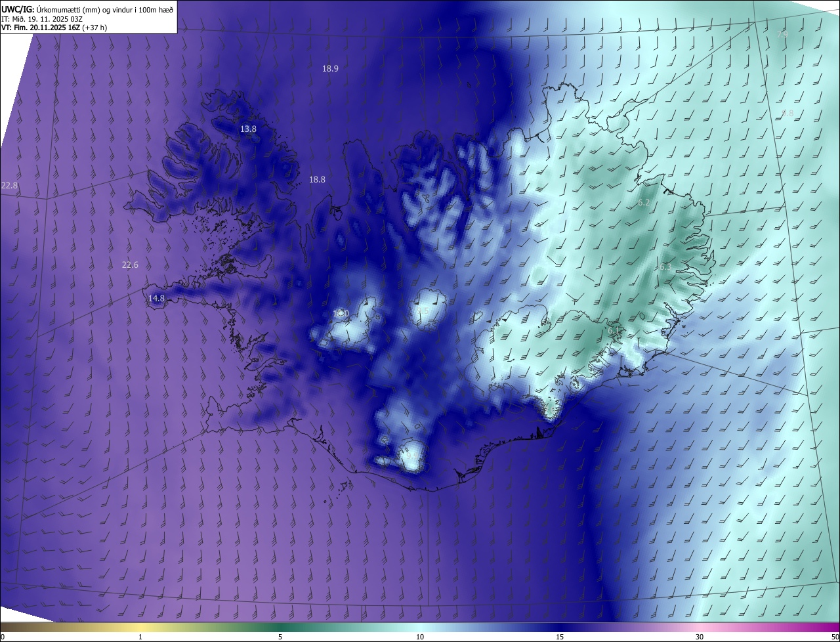840x642 pixels.
Task: Click the colorbar tick label 50
Action: tap(835, 637)
